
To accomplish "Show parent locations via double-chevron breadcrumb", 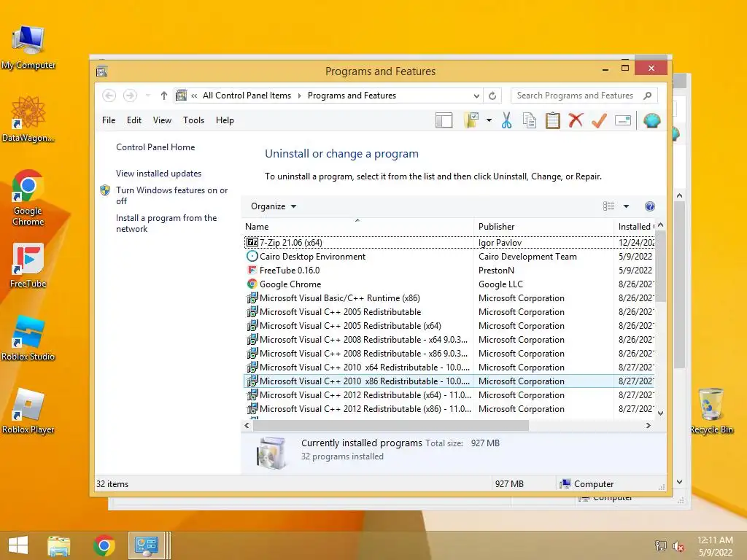I will 194,96.
